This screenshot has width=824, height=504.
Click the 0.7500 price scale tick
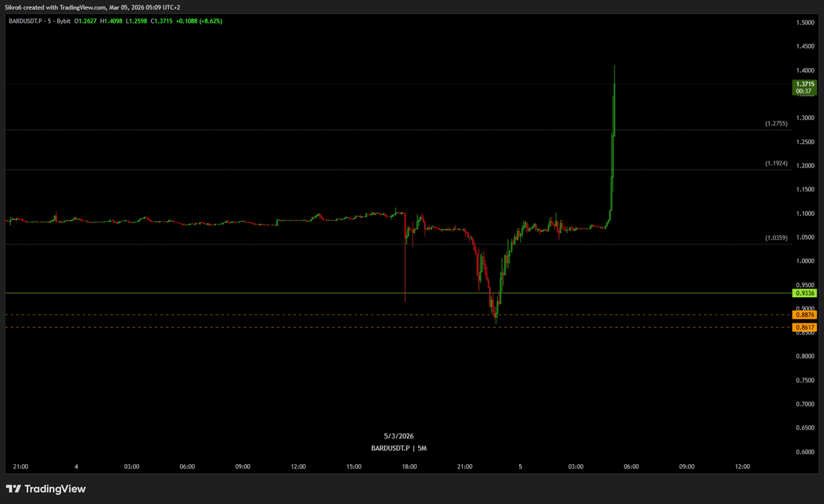coord(805,380)
